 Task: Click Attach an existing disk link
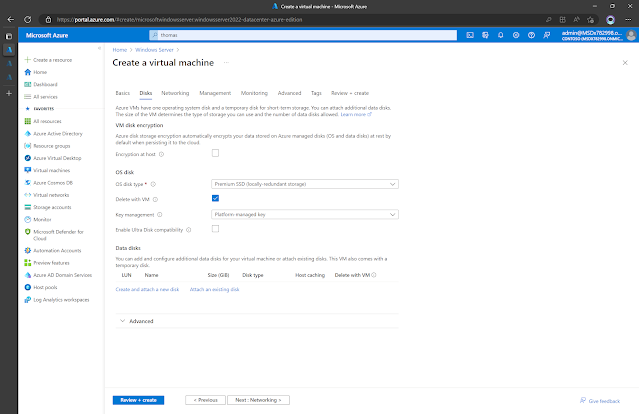point(214,289)
